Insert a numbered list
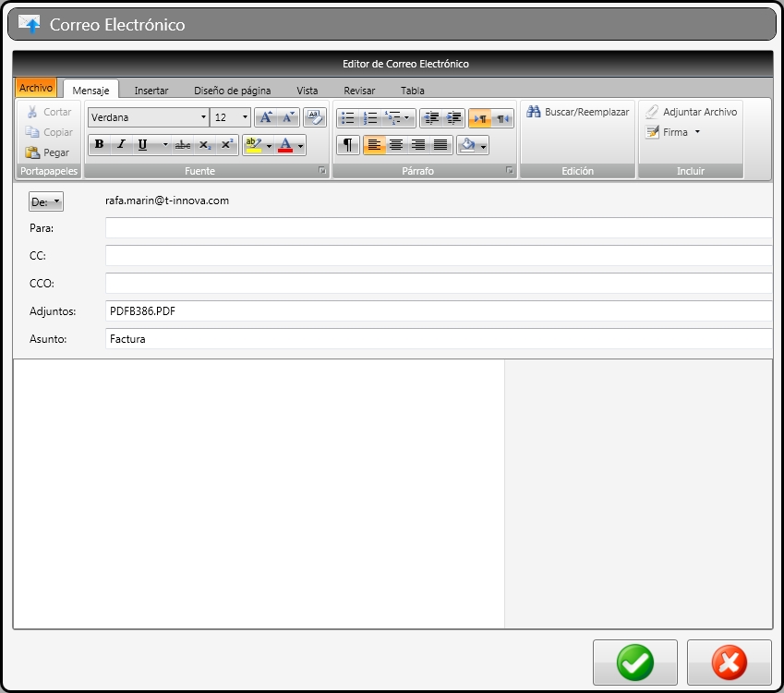784x693 pixels. [369, 118]
